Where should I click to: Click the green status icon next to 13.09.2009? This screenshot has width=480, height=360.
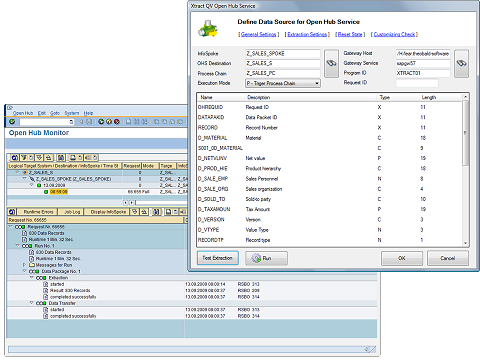click(39, 185)
